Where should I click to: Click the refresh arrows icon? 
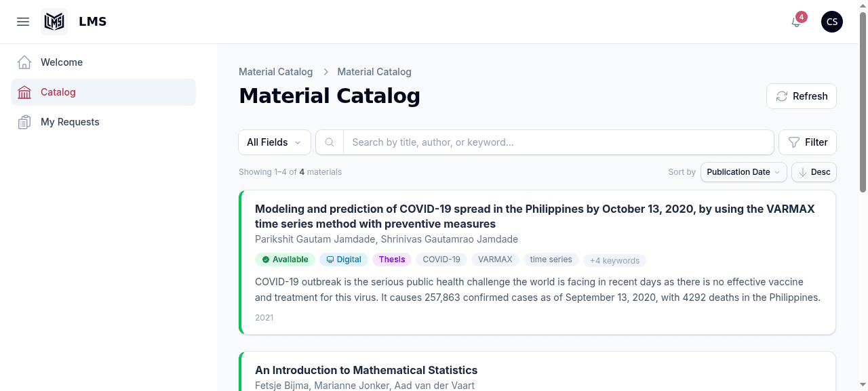point(782,96)
